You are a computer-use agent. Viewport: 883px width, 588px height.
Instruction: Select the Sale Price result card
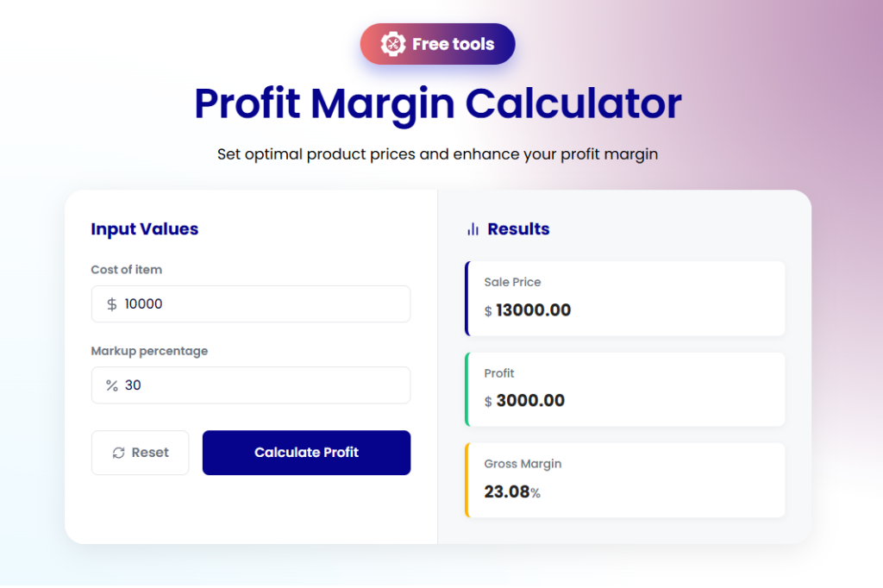(624, 298)
